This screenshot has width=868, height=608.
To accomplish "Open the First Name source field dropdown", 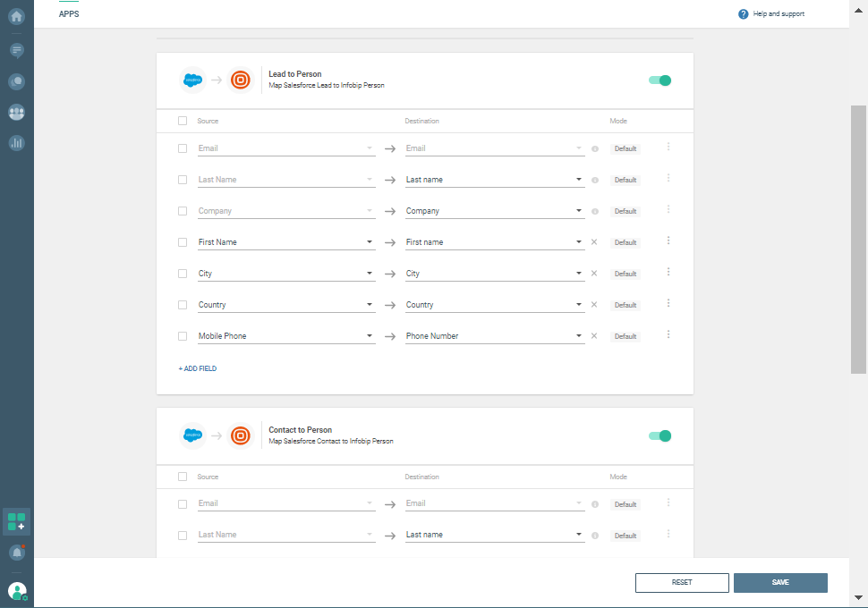I will [369, 241].
